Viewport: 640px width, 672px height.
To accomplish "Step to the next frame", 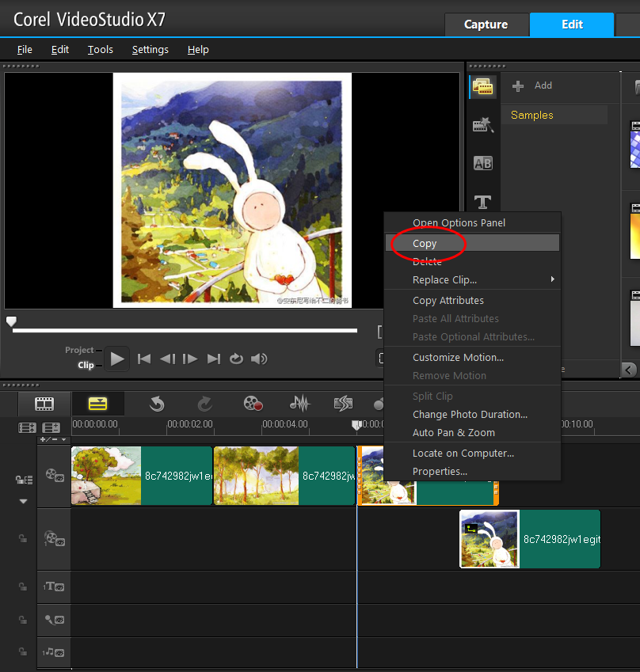I will coord(190,359).
